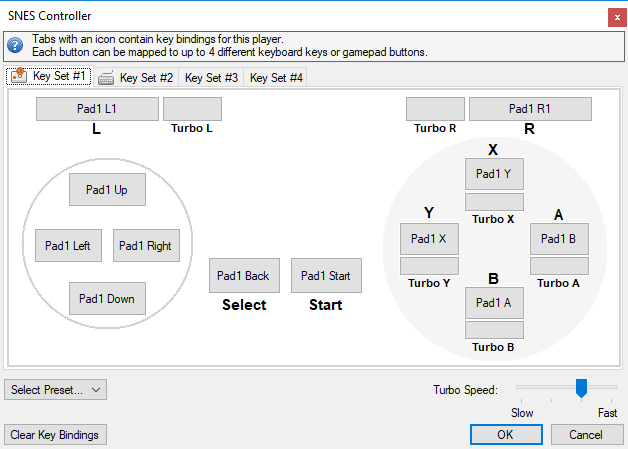
Task: Click the Turbo Speed track near Slow
Action: (x=522, y=387)
